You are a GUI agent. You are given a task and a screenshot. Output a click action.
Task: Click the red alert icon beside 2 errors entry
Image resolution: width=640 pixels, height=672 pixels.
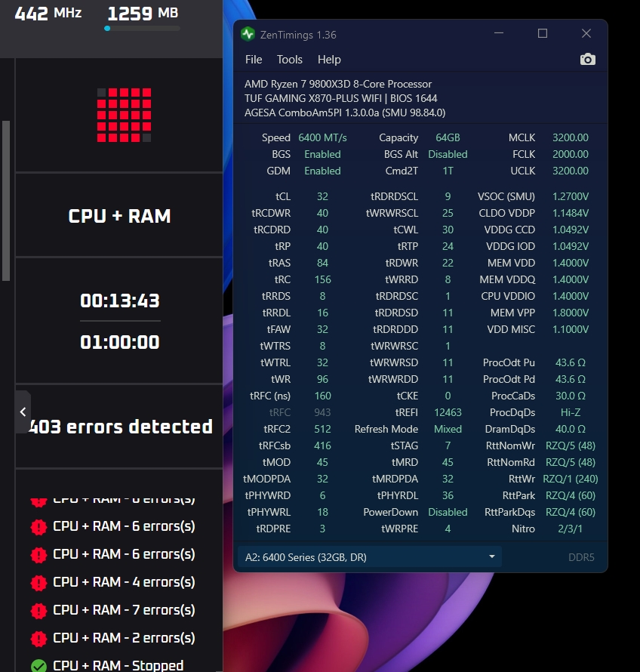pyautogui.click(x=38, y=638)
